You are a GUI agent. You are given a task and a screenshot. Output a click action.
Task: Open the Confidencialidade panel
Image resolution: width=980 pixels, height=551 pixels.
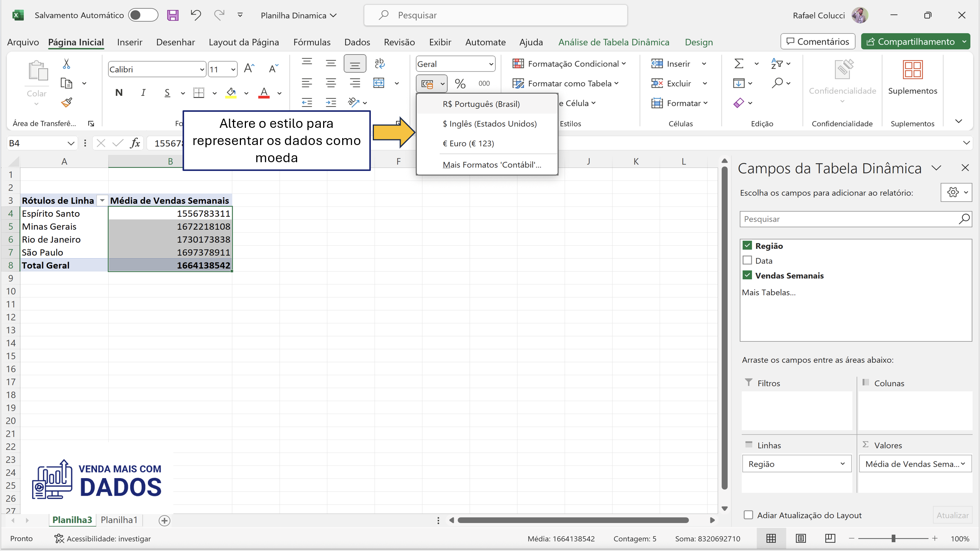pyautogui.click(x=842, y=80)
